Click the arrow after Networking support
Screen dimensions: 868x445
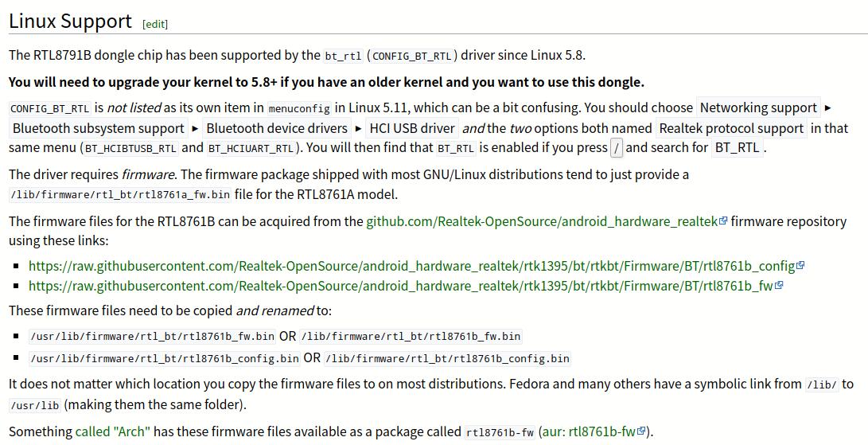828,107
